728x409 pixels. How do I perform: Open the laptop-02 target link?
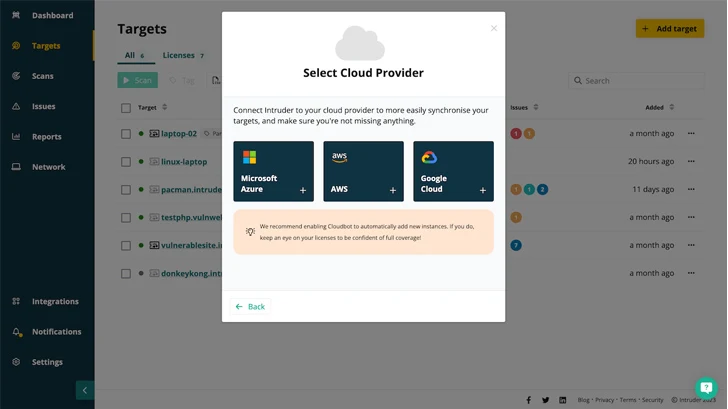[179, 134]
